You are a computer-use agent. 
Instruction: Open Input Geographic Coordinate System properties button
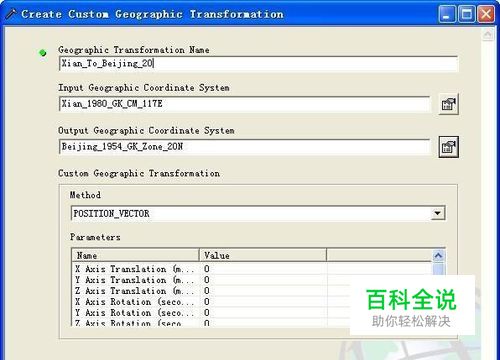[448, 104]
